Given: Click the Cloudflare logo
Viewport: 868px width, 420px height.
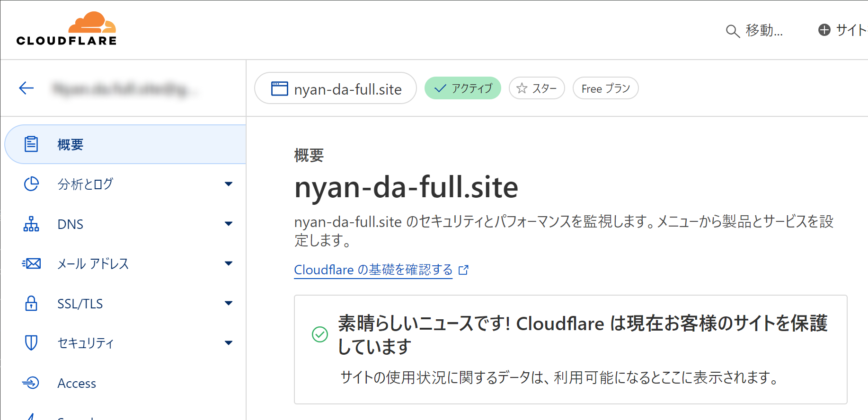Looking at the screenshot, I should point(66,29).
